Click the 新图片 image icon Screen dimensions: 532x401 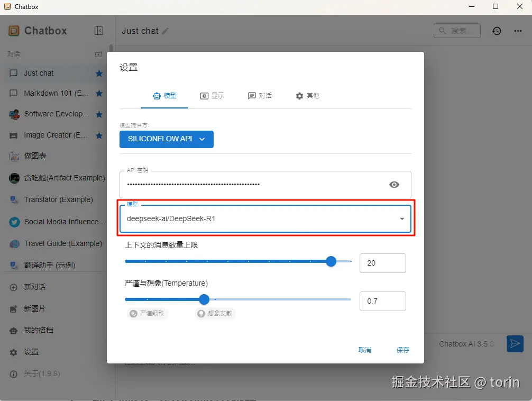coord(13,309)
